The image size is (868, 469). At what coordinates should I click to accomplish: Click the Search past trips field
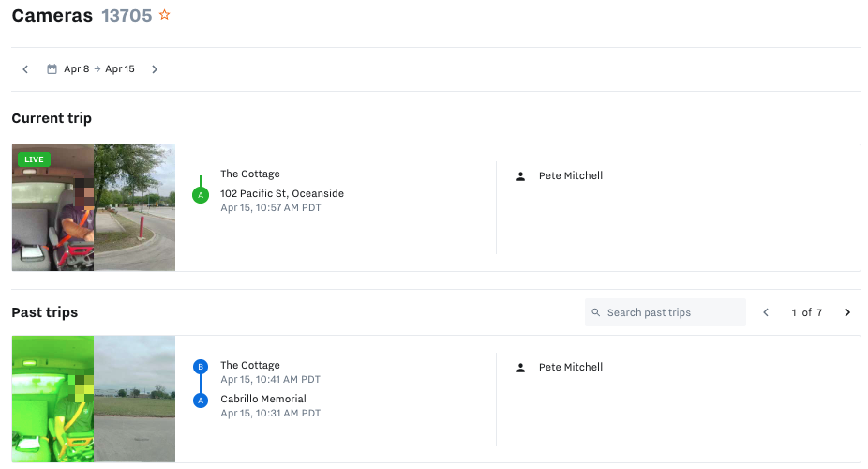pyautogui.click(x=670, y=312)
